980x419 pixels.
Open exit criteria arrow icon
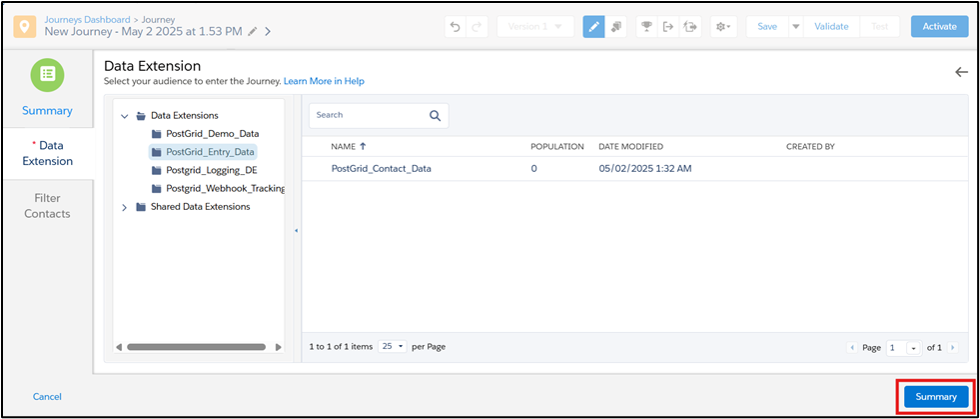pos(668,27)
